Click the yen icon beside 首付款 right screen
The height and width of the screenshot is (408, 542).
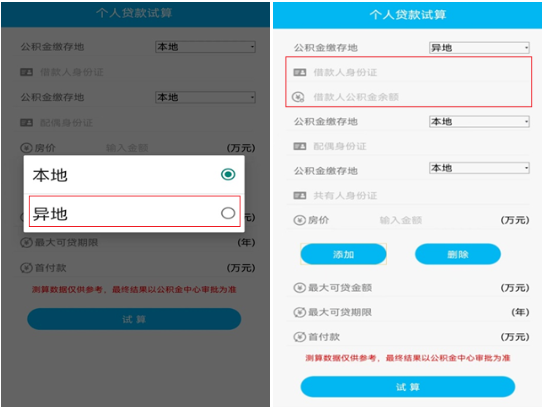coord(299,337)
